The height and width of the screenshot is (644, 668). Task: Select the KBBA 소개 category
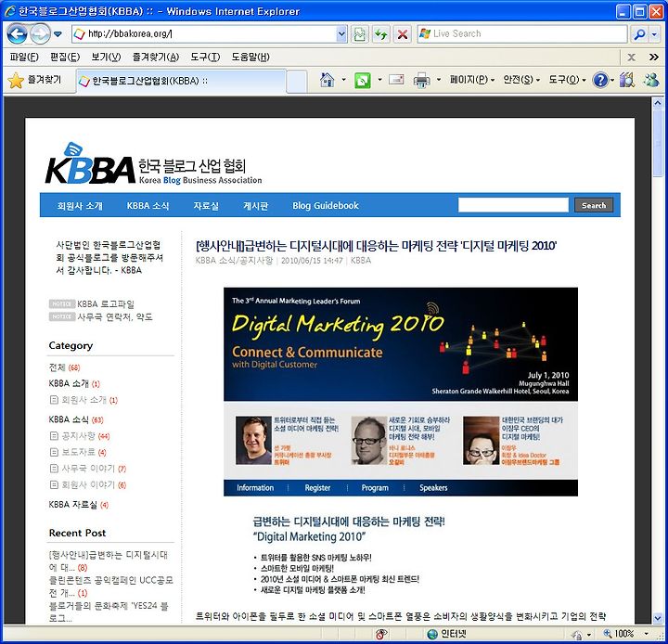[74, 383]
